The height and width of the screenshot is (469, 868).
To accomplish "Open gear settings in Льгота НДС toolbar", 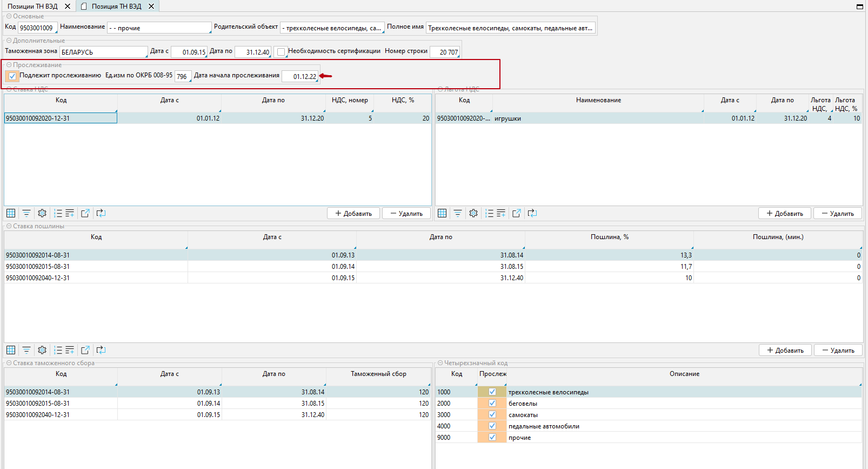I will pos(473,213).
